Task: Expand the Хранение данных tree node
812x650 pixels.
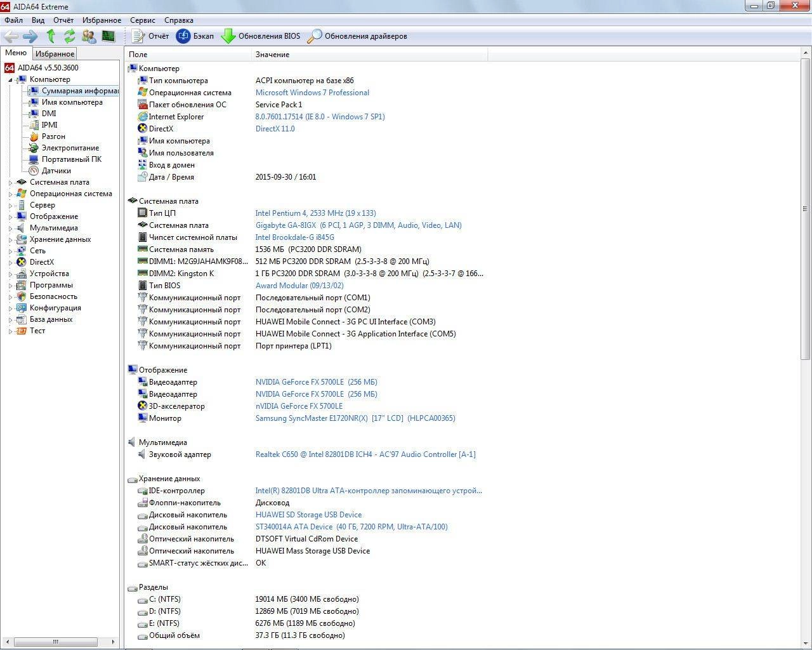Action: click(10, 240)
